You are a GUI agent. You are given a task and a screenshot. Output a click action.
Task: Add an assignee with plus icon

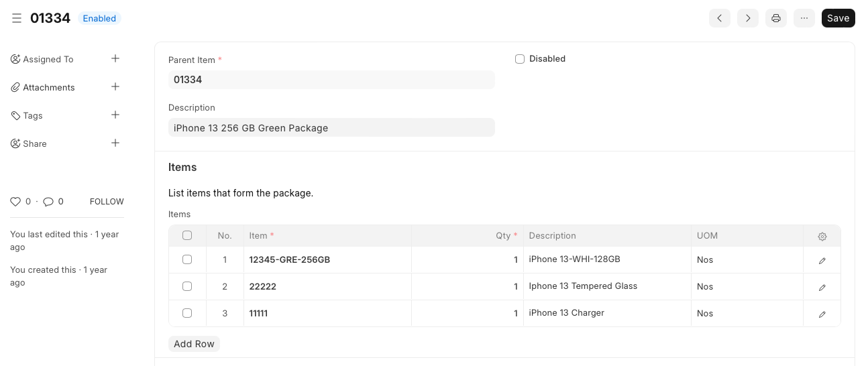(115, 59)
